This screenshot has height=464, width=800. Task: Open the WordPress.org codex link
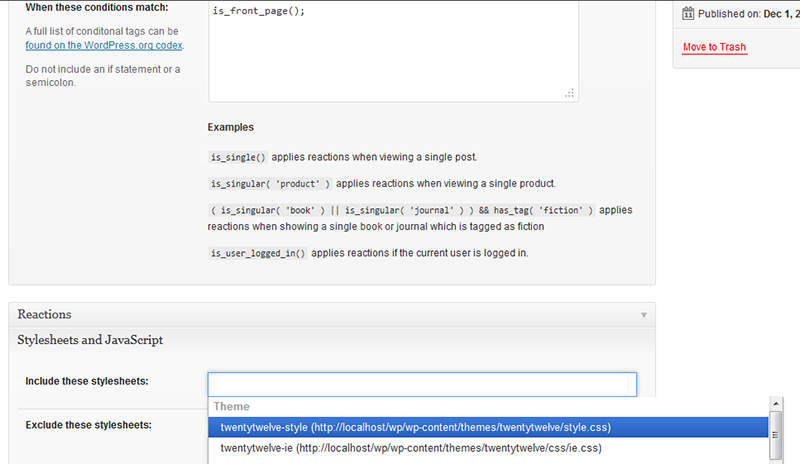104,45
